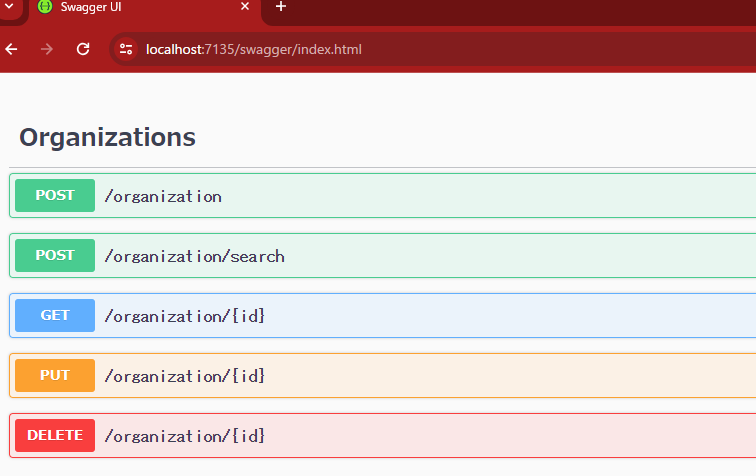Click the Swagger UI tab favicon
Screen dimensions: 756x476
(45, 7)
